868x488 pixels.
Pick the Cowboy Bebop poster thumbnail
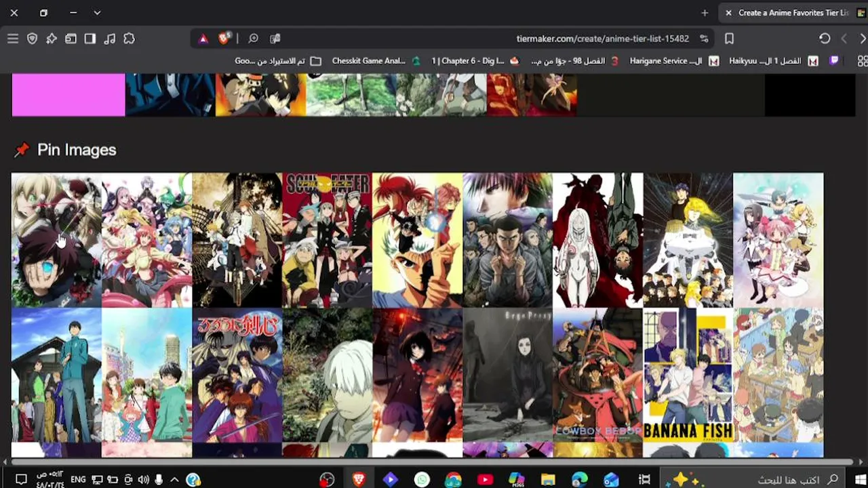pyautogui.click(x=597, y=374)
